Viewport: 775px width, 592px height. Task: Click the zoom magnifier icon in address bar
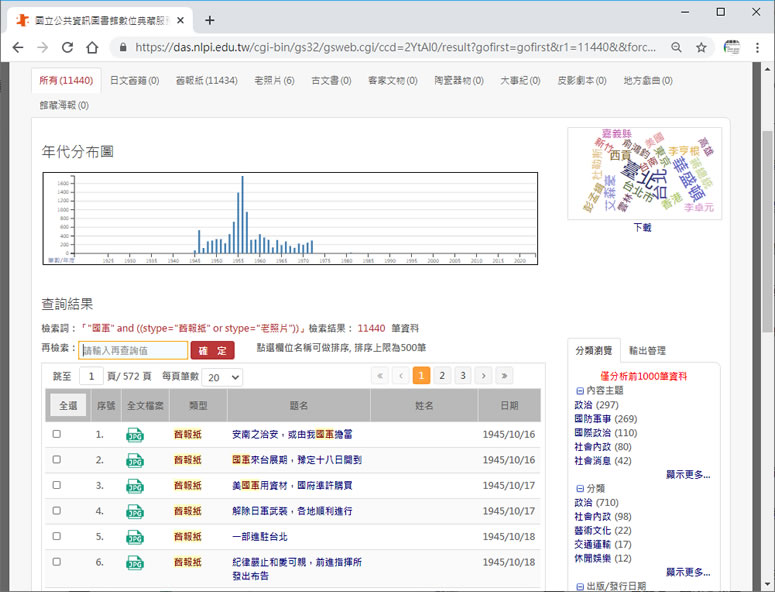[x=676, y=47]
